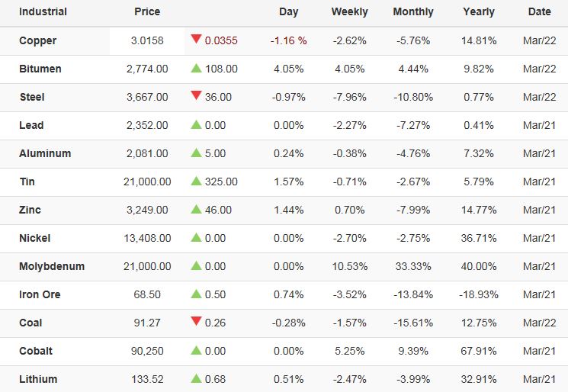Click the red down arrow beside Copper

(196, 40)
